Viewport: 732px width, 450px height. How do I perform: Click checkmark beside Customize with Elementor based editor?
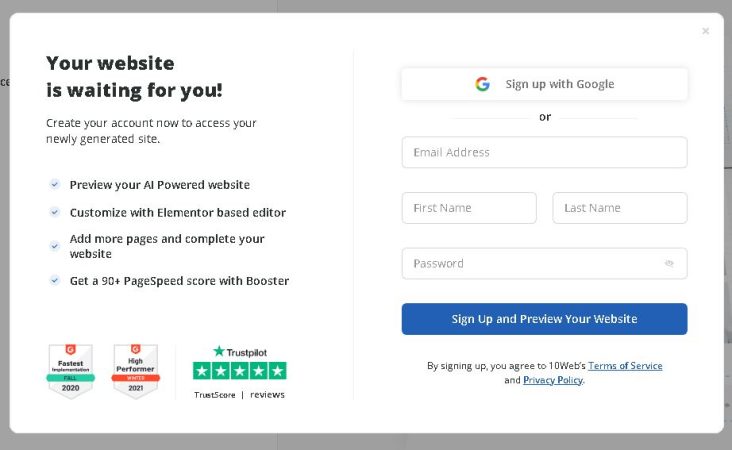click(x=55, y=212)
